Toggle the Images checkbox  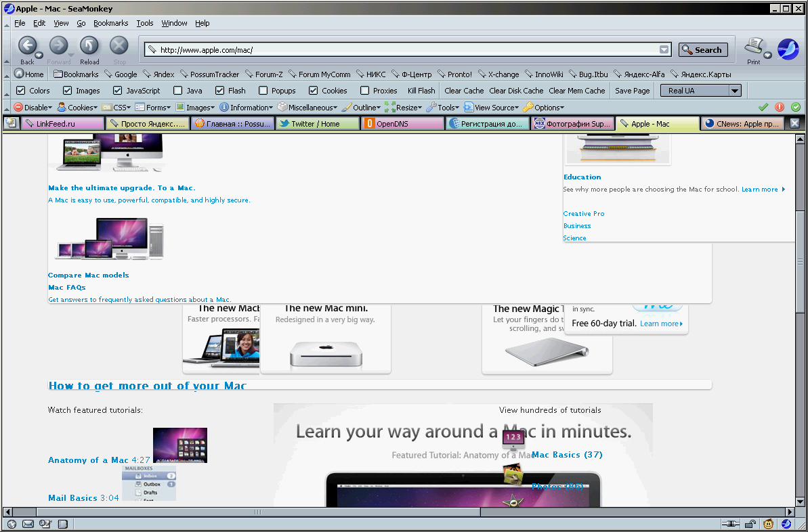click(x=67, y=91)
